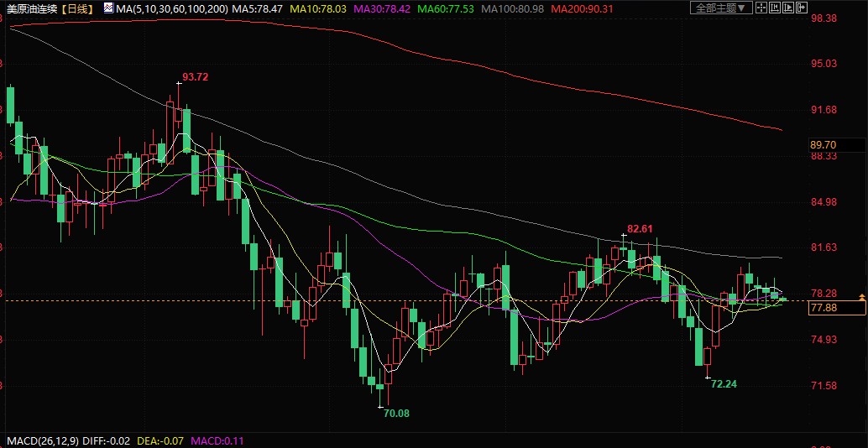
Task: Click the 70.08 low price marker
Action: [396, 414]
